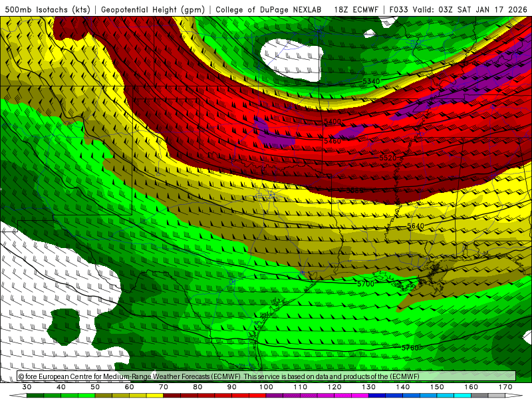
Task: Click the 120 value on the color scale
Action: pyautogui.click(x=334, y=387)
